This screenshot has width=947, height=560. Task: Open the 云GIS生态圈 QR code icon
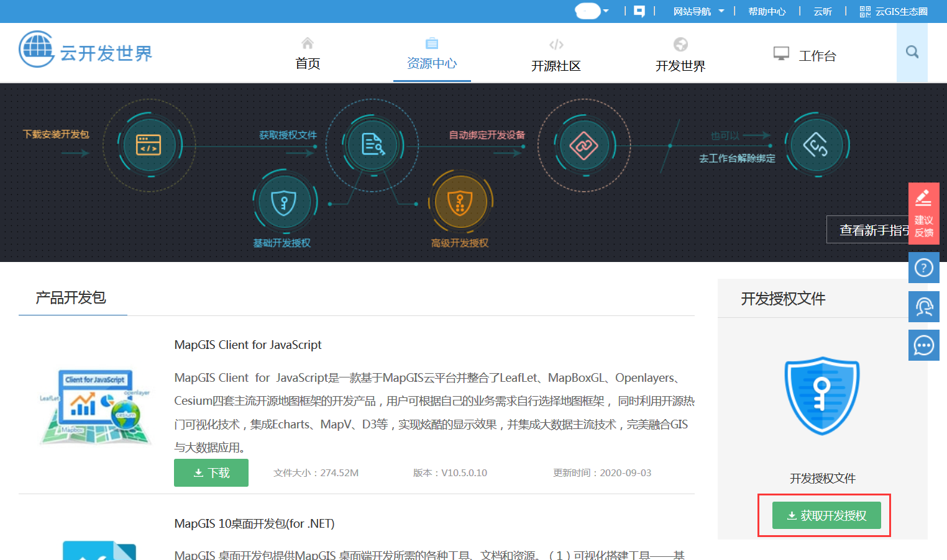click(x=865, y=11)
